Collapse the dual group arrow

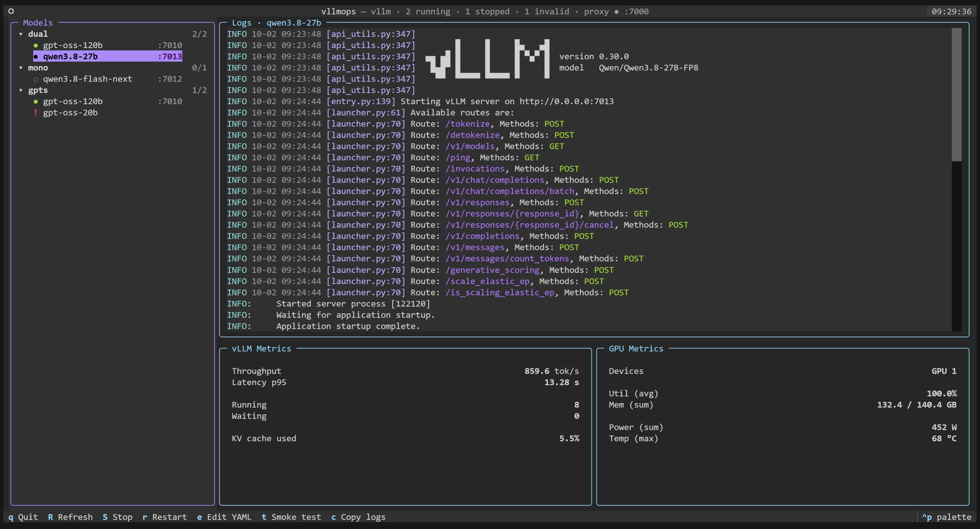21,34
